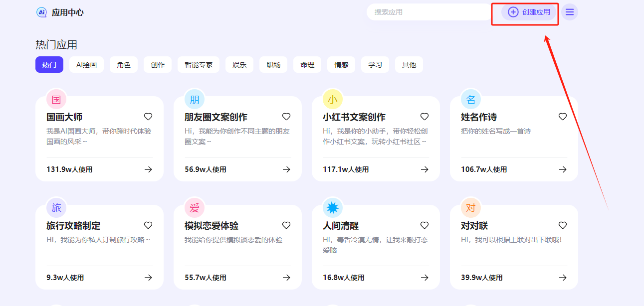
Task: Select the 命理 category filter
Action: tap(307, 64)
